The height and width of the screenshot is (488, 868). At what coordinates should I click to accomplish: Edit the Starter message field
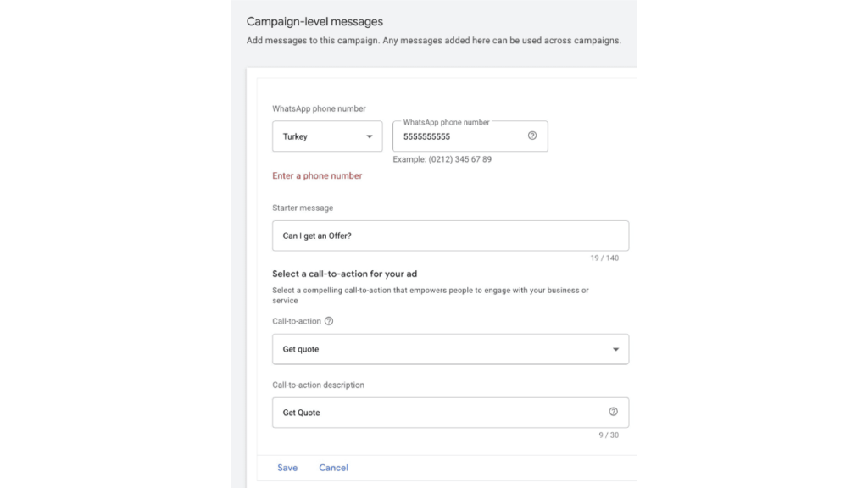tap(450, 236)
